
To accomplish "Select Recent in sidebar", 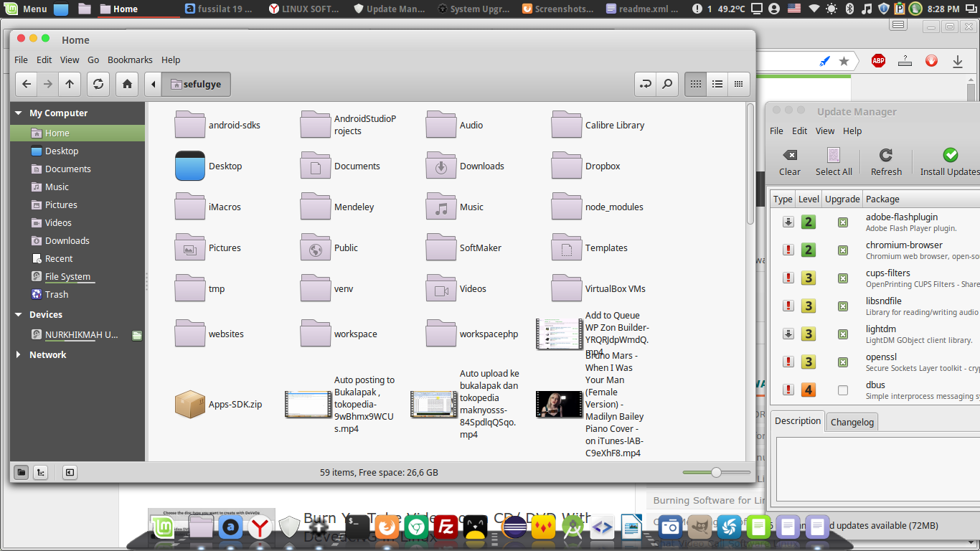I will pos(59,258).
